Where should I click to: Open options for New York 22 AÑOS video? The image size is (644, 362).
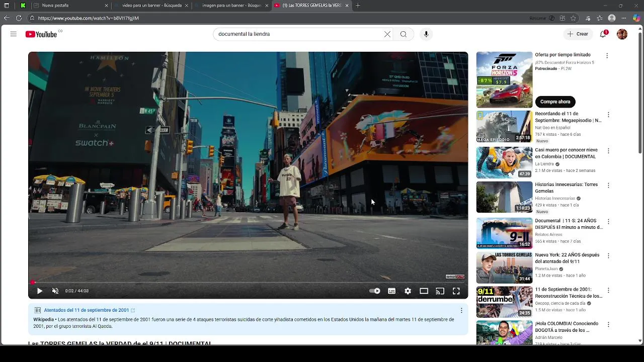tap(608, 256)
